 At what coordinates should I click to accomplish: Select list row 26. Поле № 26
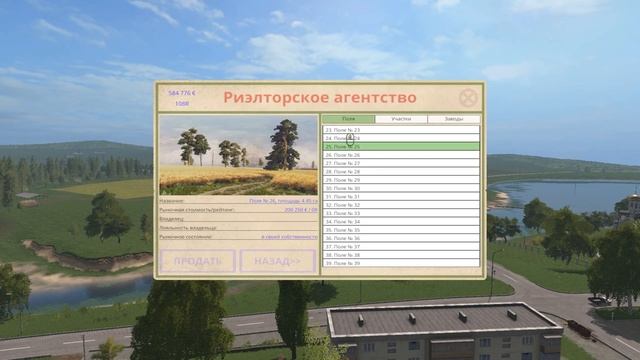[x=401, y=155]
